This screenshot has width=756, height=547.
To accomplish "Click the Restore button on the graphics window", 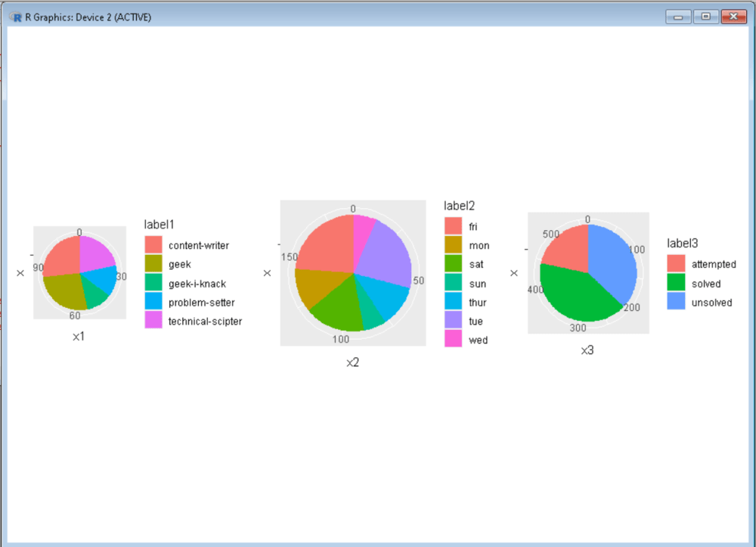I will point(705,15).
